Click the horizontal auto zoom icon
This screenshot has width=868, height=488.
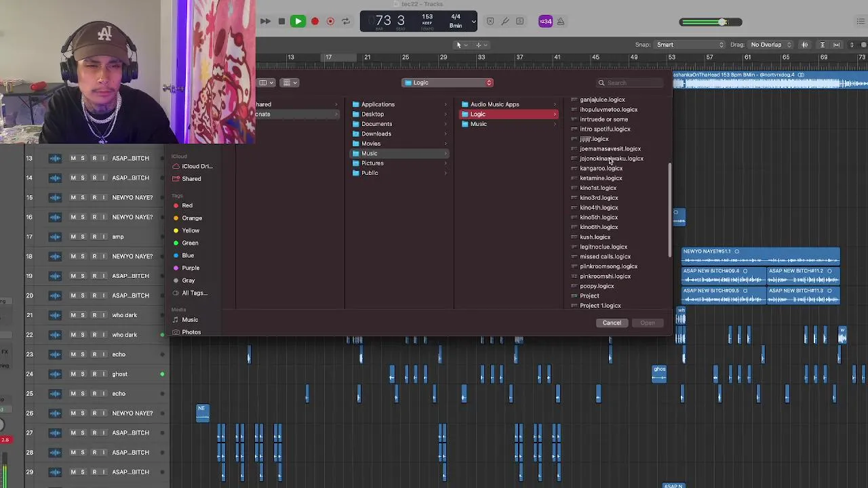click(x=837, y=45)
